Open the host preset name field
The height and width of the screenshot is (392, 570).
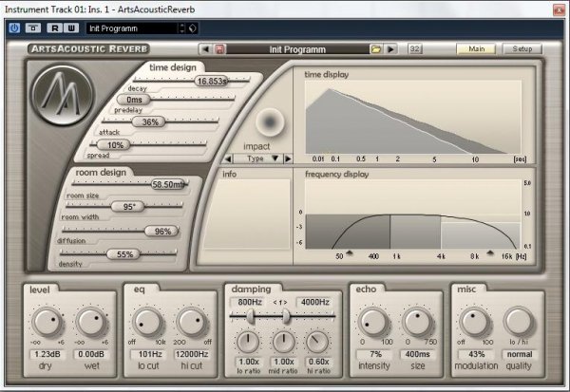132,28
